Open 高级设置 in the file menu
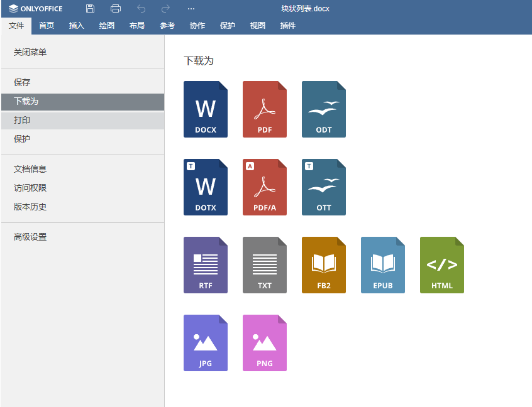 tap(30, 237)
